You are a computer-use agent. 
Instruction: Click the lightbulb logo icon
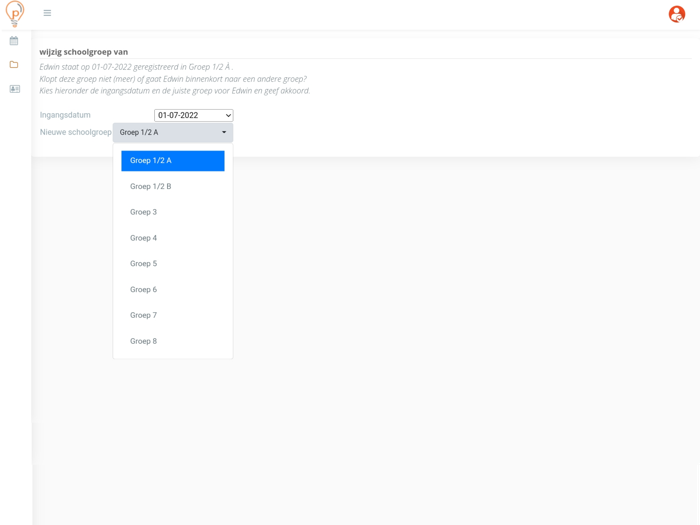pos(15,14)
